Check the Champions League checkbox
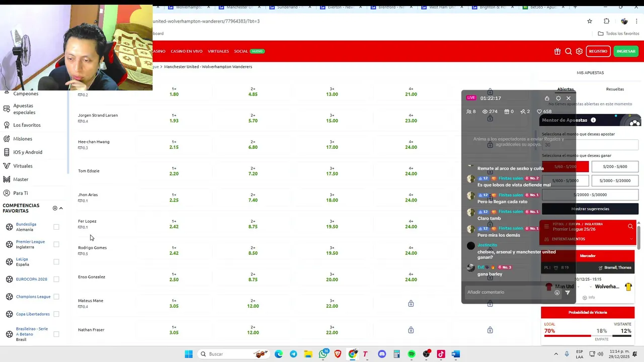The width and height of the screenshot is (644, 362). coord(56,297)
